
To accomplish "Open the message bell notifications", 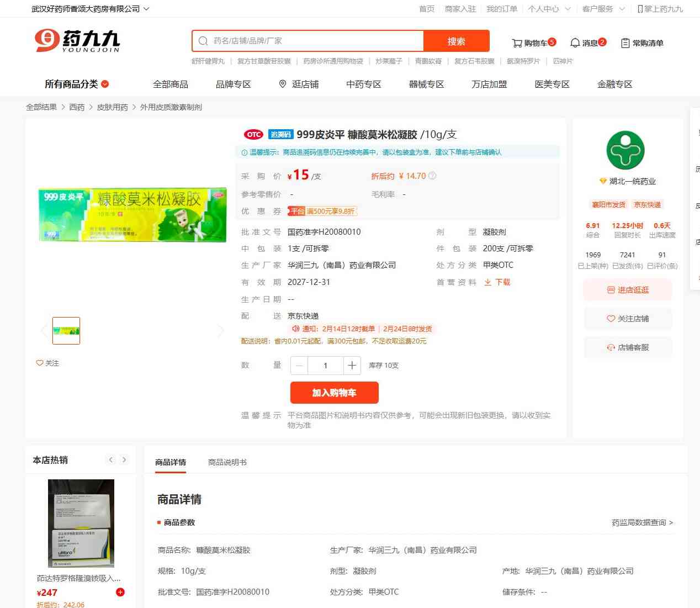I will pos(575,43).
